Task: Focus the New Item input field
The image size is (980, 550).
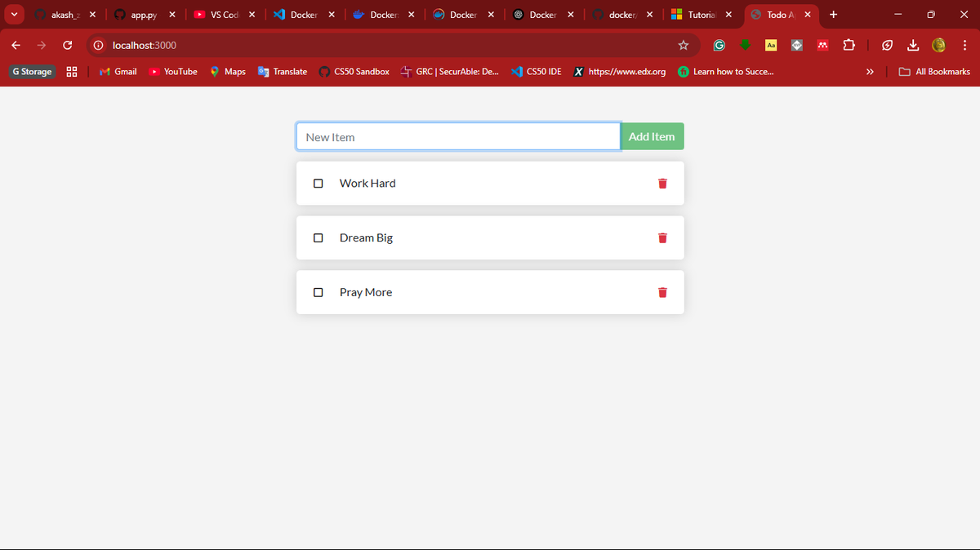Action: [458, 137]
